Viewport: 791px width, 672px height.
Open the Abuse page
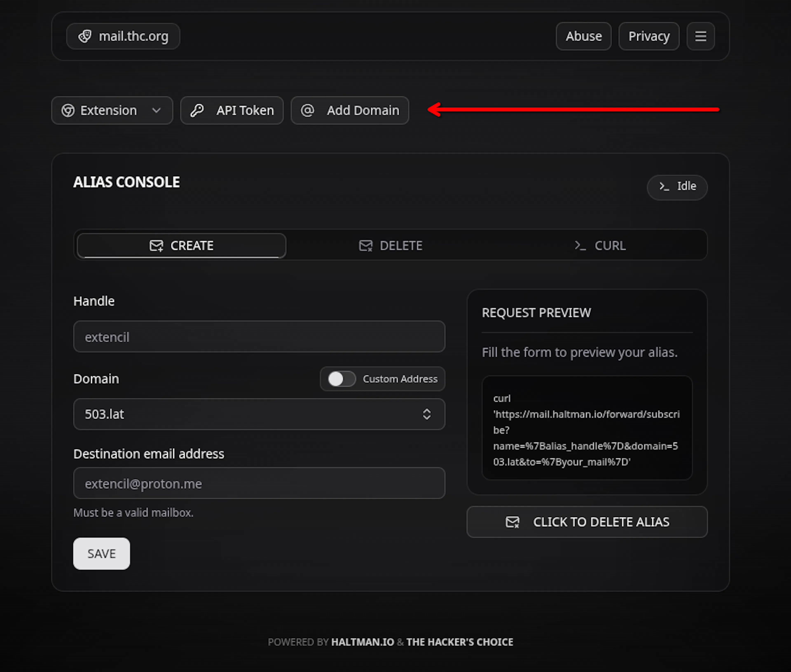[x=583, y=36]
